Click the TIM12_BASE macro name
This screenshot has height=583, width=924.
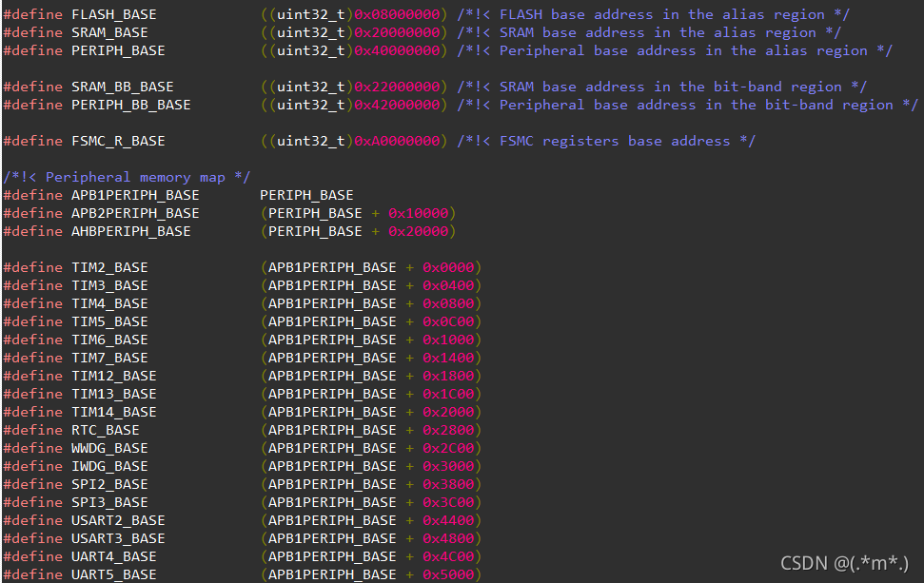(x=114, y=377)
